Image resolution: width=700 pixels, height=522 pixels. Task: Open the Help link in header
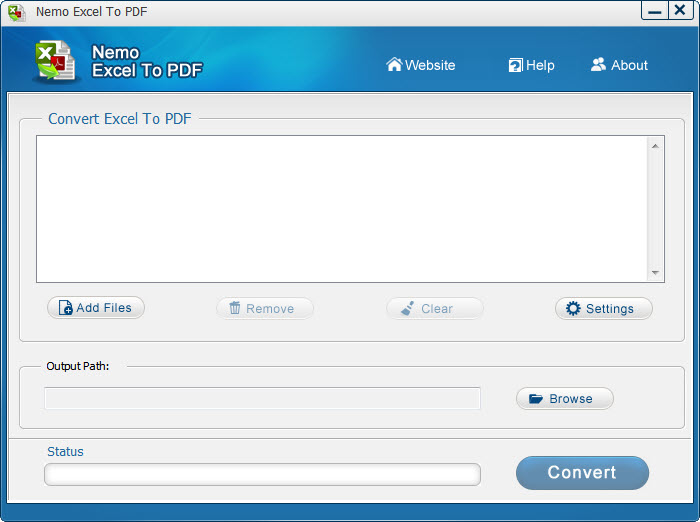[531, 65]
